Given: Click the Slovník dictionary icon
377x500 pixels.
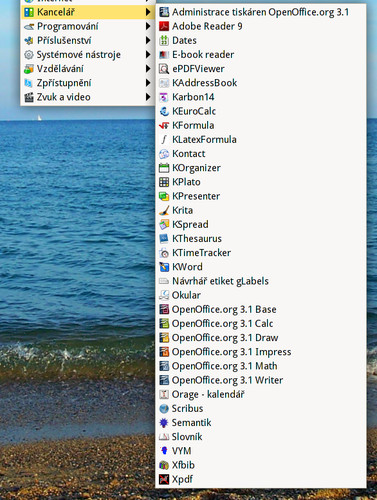Looking at the screenshot, I should pyautogui.click(x=164, y=437).
